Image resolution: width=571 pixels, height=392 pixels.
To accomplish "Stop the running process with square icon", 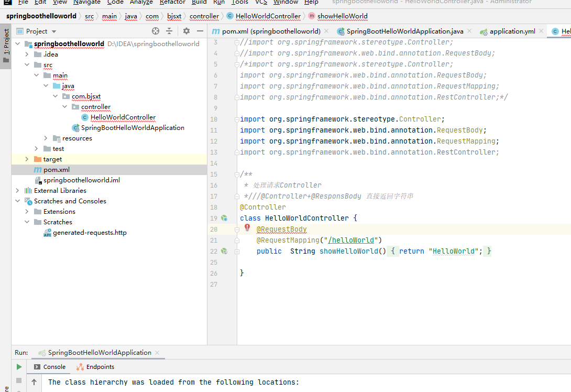I will tap(19, 380).
